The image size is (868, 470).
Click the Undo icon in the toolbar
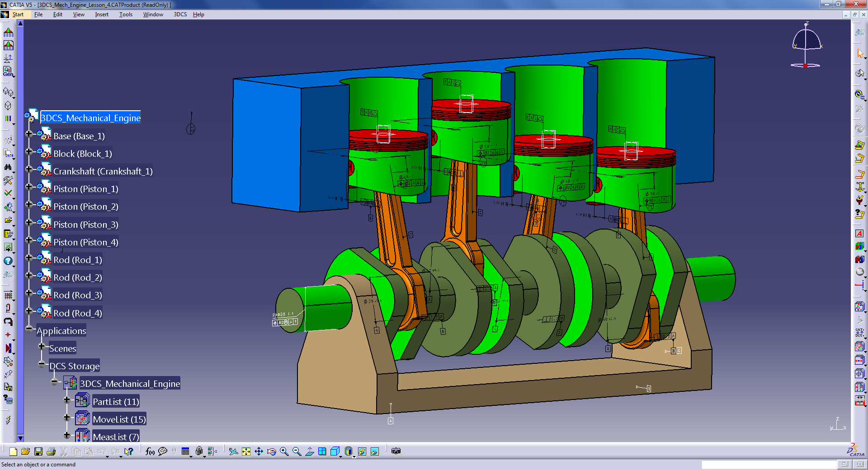click(103, 452)
